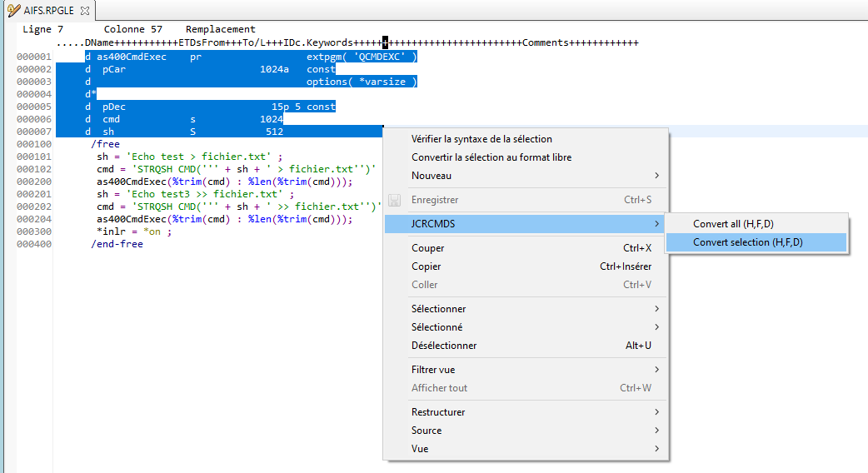
Task: Open the Source submenu
Action: pos(526,431)
